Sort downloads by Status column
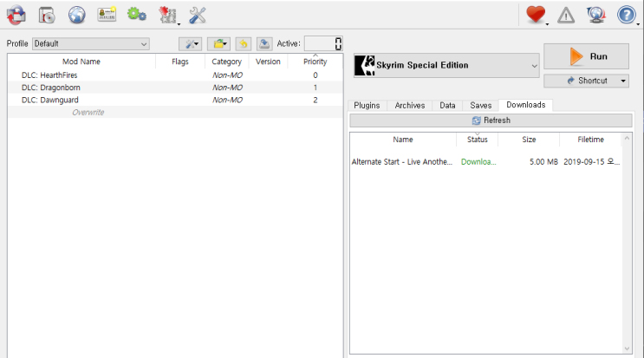The width and height of the screenshot is (644, 358). [478, 140]
